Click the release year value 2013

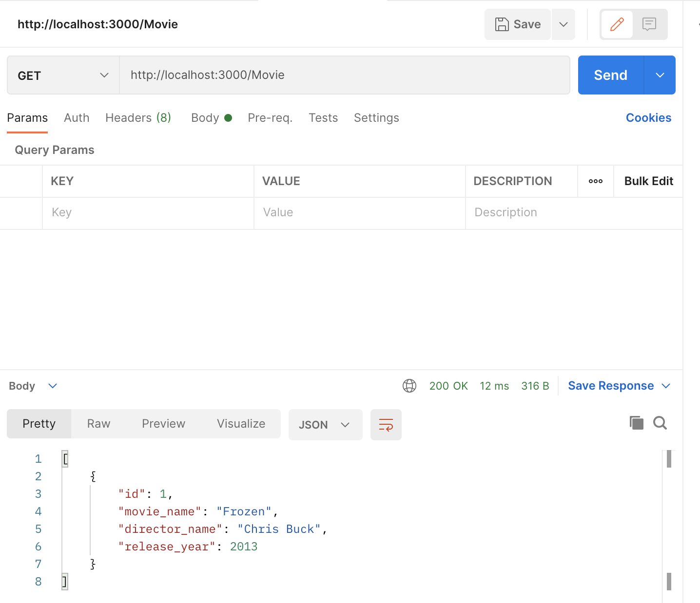(244, 546)
